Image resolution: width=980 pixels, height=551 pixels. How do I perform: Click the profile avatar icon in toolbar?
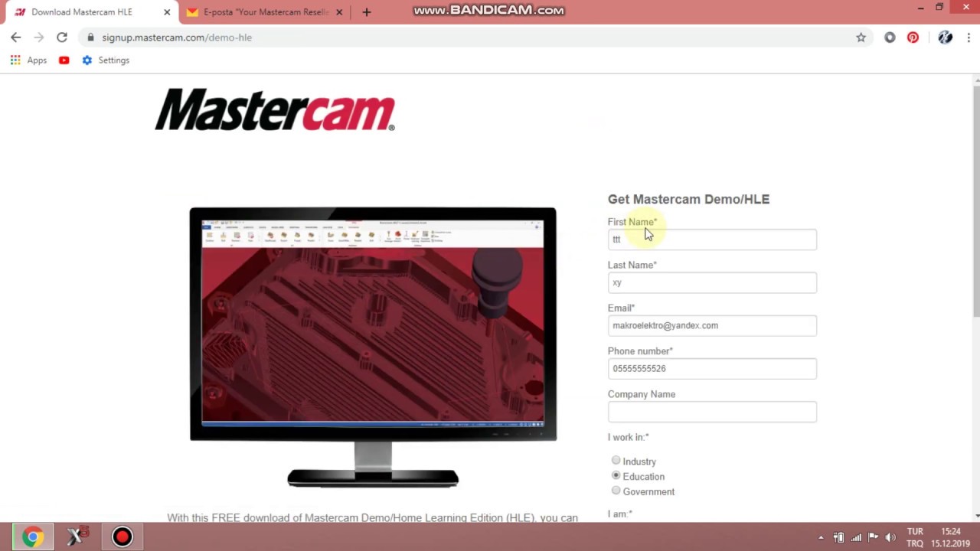945,37
